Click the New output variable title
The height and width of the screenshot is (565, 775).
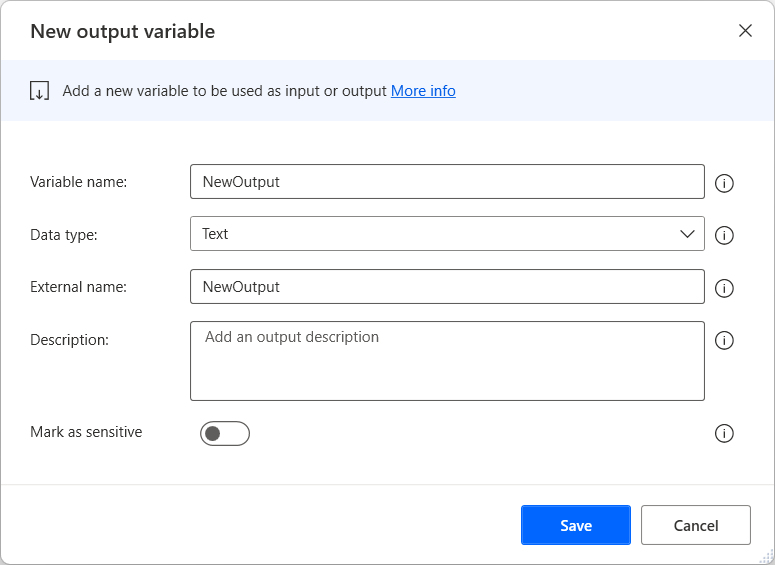(x=122, y=31)
